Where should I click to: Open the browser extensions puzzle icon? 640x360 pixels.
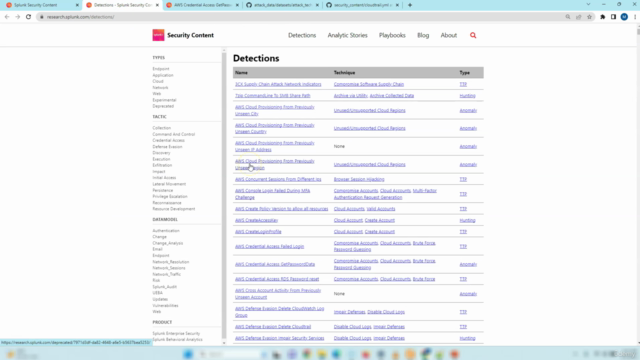pos(602,17)
